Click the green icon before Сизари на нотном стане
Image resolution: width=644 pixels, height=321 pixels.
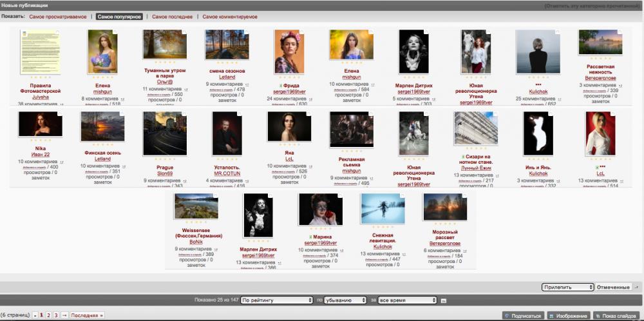pos(462,157)
